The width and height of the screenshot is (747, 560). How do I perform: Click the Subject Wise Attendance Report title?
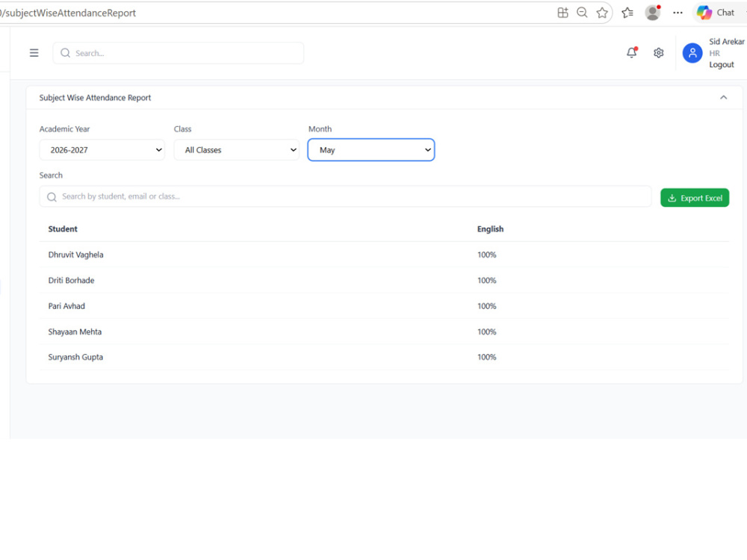[x=95, y=98]
